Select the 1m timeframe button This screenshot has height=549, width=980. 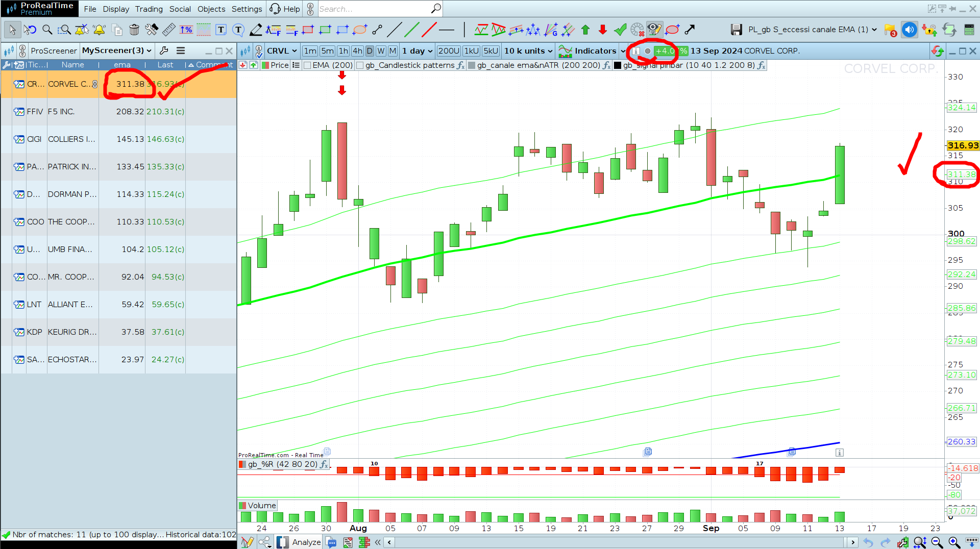pyautogui.click(x=310, y=51)
